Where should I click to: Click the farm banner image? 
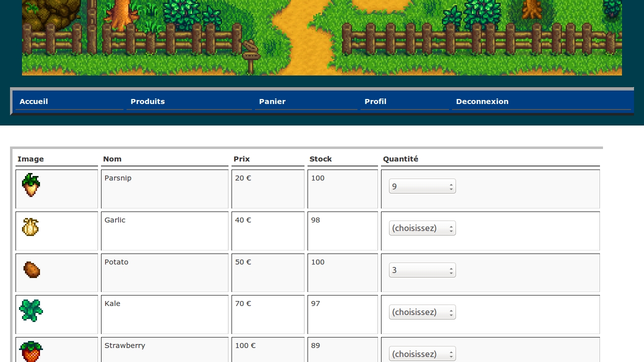pyautogui.click(x=322, y=37)
